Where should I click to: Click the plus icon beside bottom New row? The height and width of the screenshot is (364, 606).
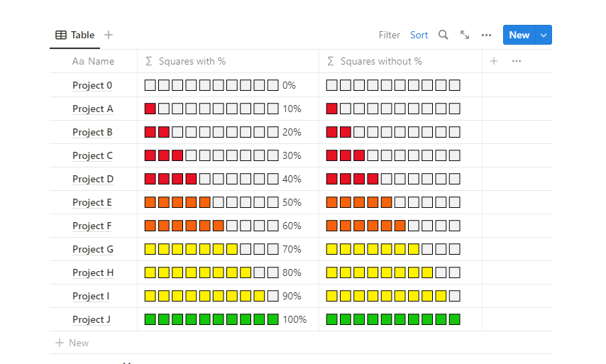point(60,343)
